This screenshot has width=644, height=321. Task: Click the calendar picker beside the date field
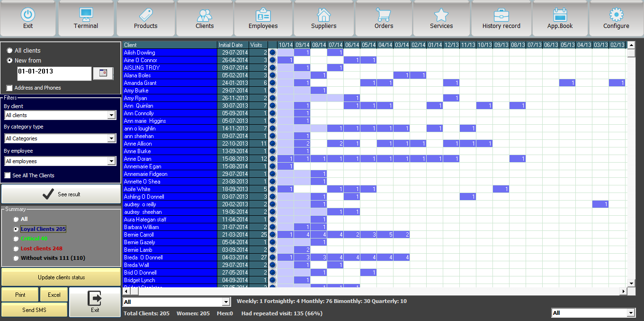103,73
